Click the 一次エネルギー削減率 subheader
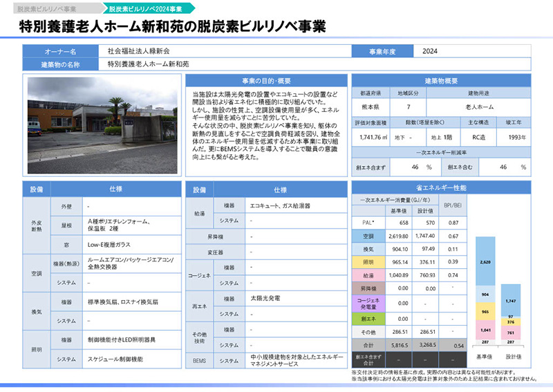The width and height of the screenshot is (553, 392). click(x=441, y=152)
